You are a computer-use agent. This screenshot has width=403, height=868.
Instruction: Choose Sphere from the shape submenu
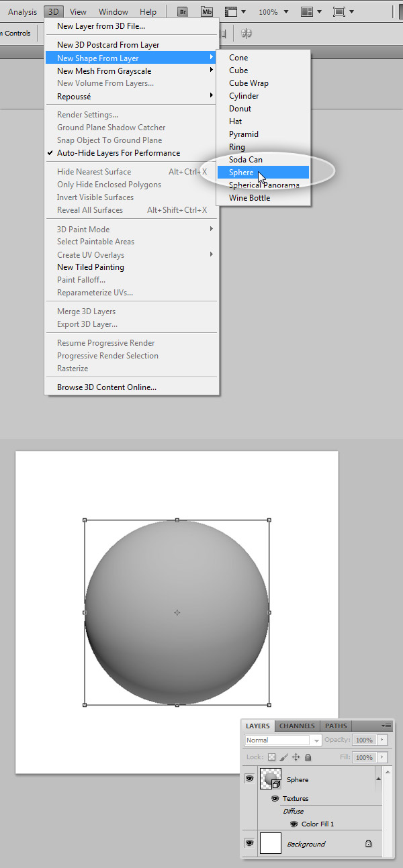(241, 173)
